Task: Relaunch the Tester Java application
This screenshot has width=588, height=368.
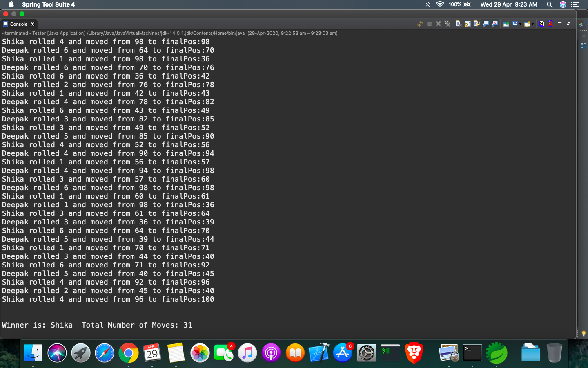Action: [420, 24]
